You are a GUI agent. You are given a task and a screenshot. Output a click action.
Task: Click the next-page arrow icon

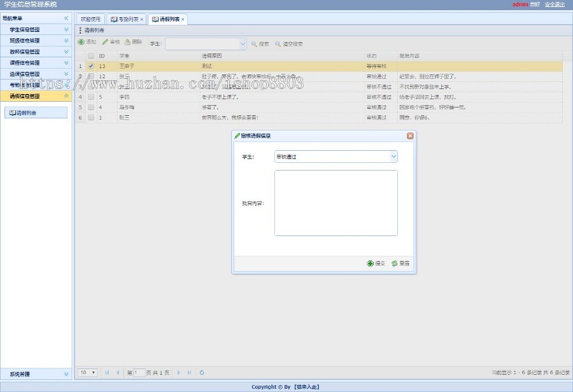[179, 373]
